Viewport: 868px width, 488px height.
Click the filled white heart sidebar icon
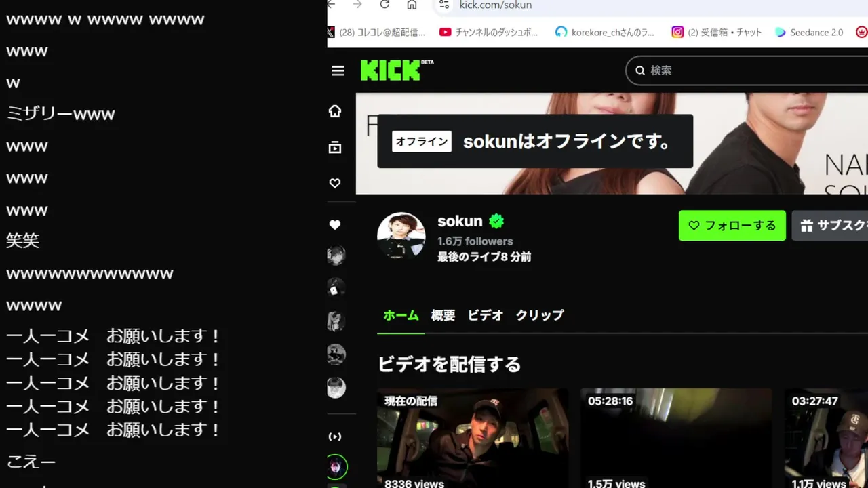point(335,225)
